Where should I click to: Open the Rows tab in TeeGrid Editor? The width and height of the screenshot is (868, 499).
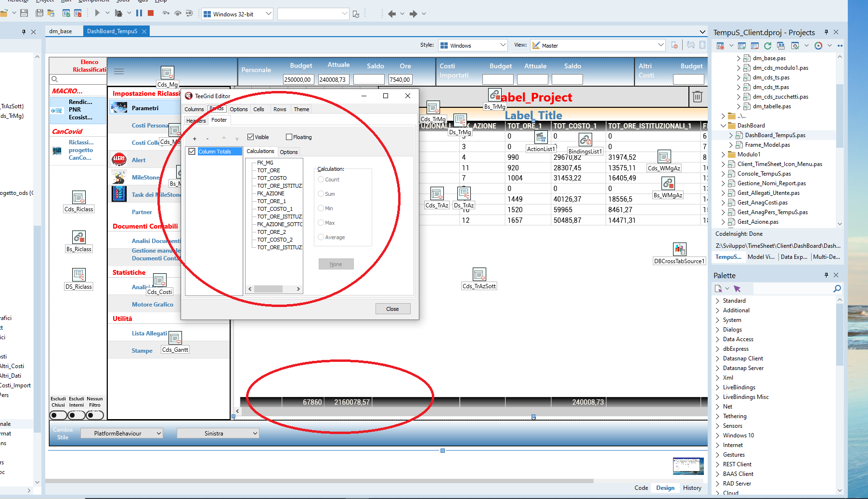tap(280, 109)
